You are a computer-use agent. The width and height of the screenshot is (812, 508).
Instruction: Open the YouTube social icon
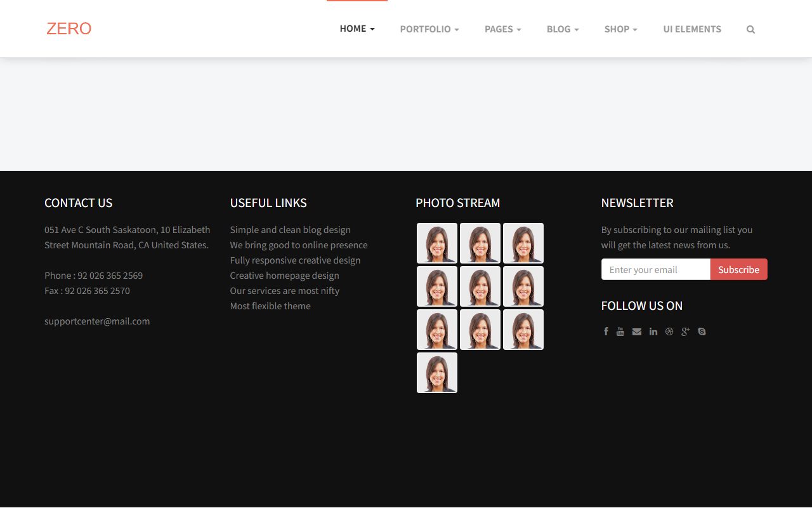pos(620,331)
